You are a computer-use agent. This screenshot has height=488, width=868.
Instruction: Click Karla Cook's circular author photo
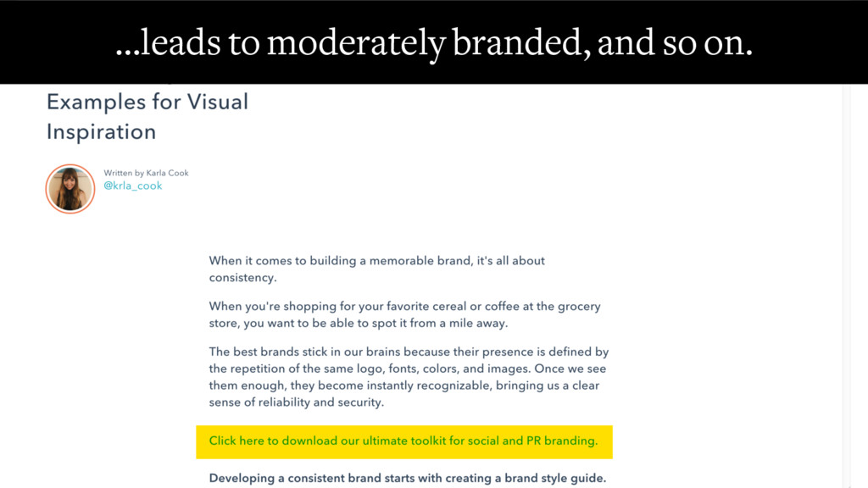(70, 189)
